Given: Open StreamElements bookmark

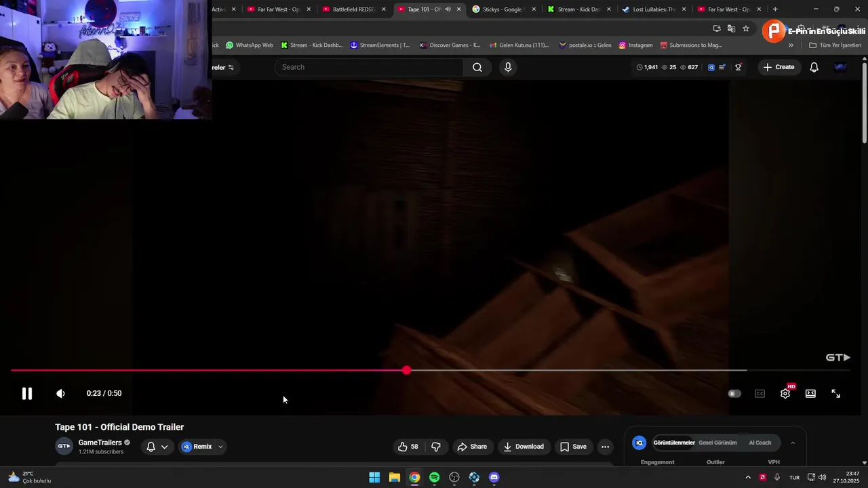Looking at the screenshot, I should (380, 45).
